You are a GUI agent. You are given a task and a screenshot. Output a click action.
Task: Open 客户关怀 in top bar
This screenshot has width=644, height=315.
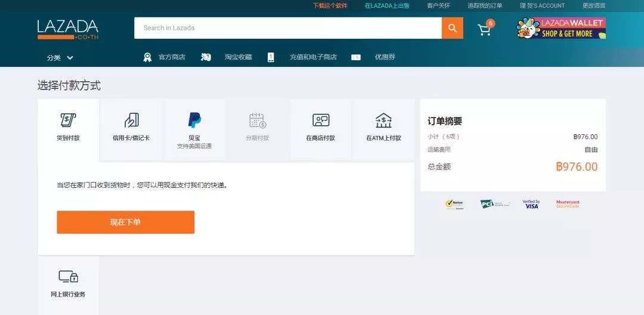[438, 6]
